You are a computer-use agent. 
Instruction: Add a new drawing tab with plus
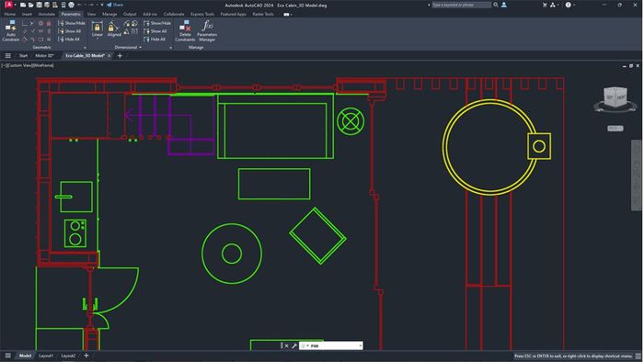click(120, 56)
